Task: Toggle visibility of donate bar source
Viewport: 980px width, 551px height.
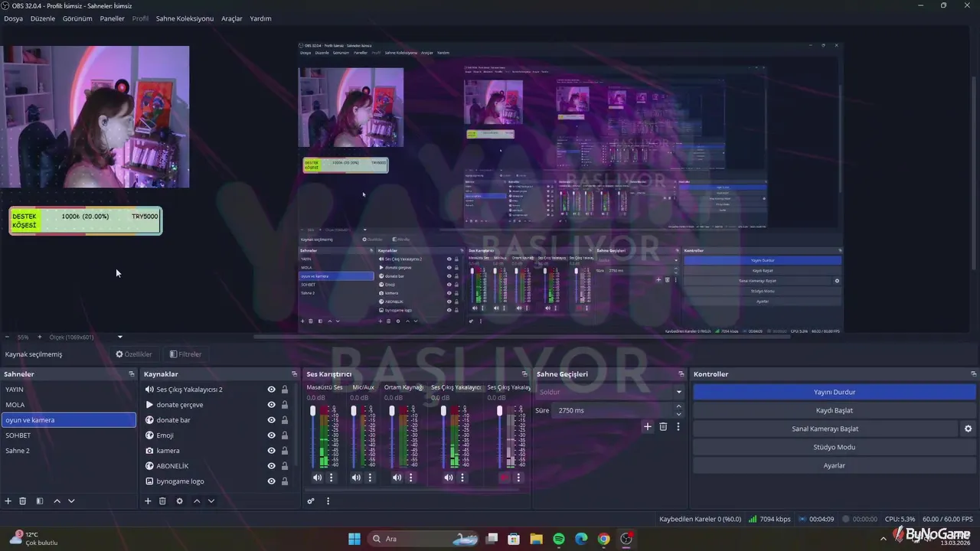Action: 271,420
